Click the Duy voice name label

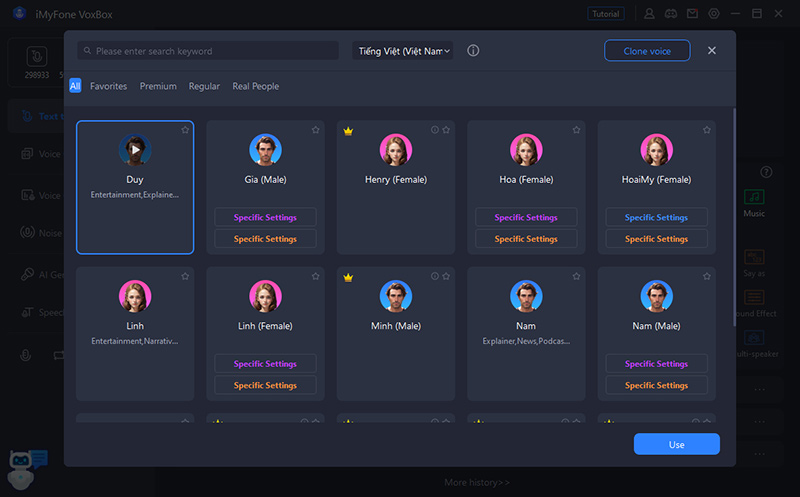click(x=135, y=180)
